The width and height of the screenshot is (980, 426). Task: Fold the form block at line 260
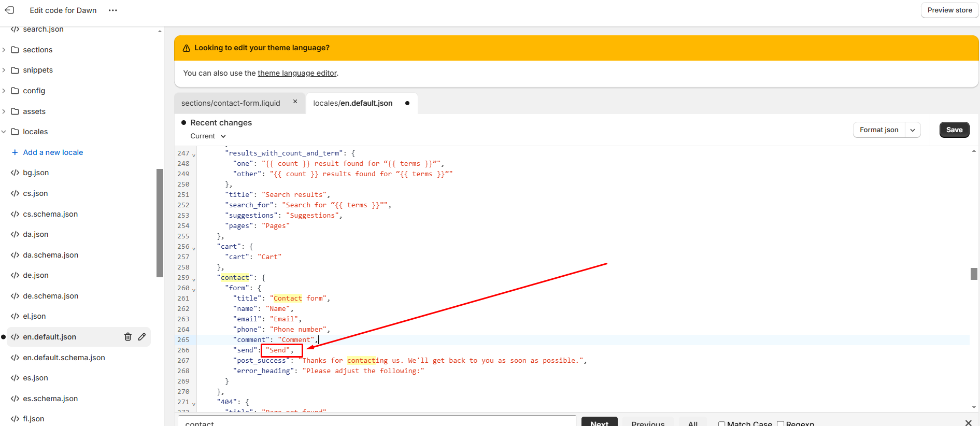pyautogui.click(x=194, y=289)
